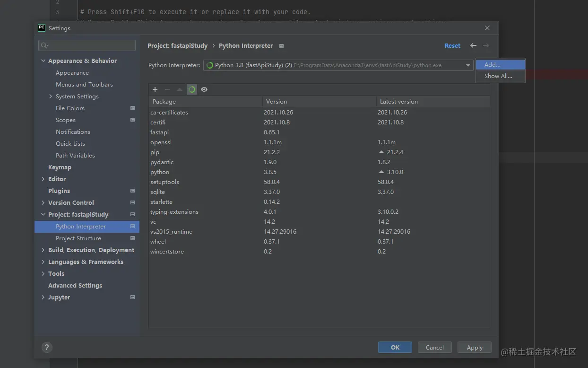Viewport: 588px width, 368px height.
Task: Expand Build, Execution, Deployment section
Action: (43, 250)
